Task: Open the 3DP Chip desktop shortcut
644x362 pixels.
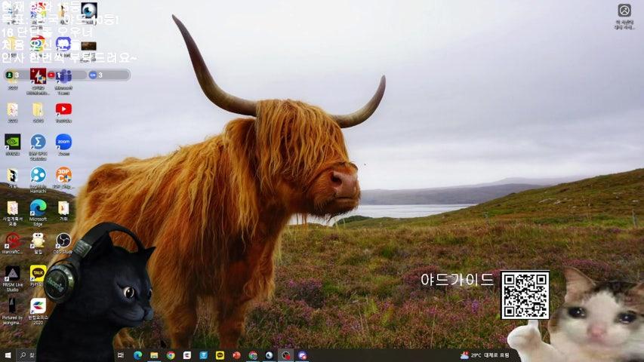Action: (x=63, y=178)
